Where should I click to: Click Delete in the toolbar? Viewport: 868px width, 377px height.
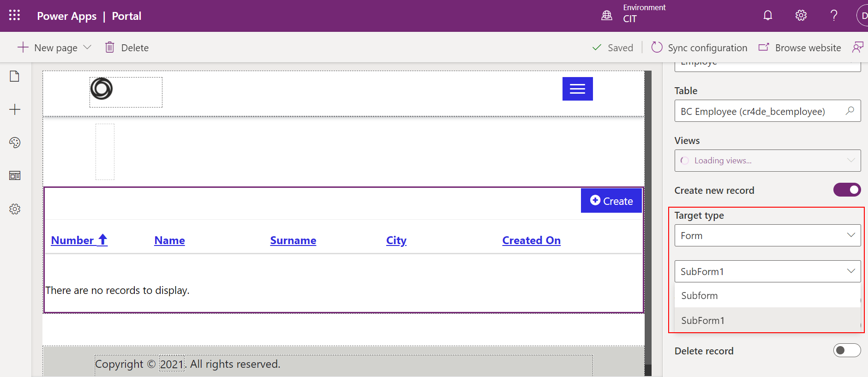(x=127, y=48)
